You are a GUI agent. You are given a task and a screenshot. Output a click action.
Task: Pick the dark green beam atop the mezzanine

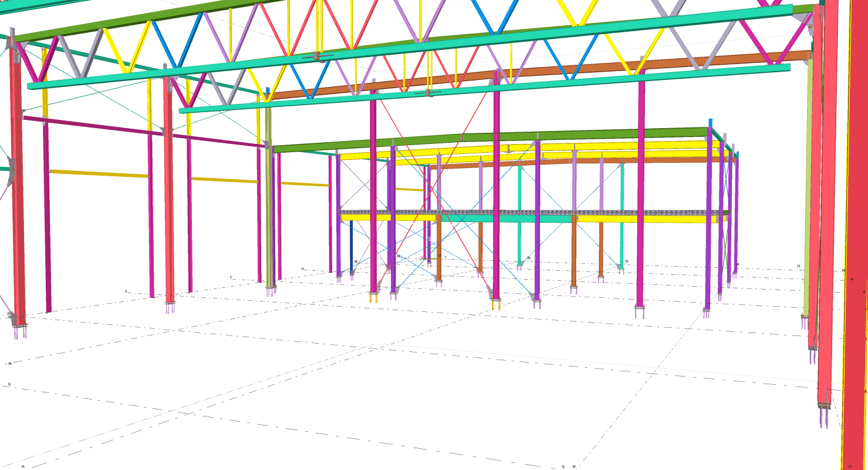(499, 138)
